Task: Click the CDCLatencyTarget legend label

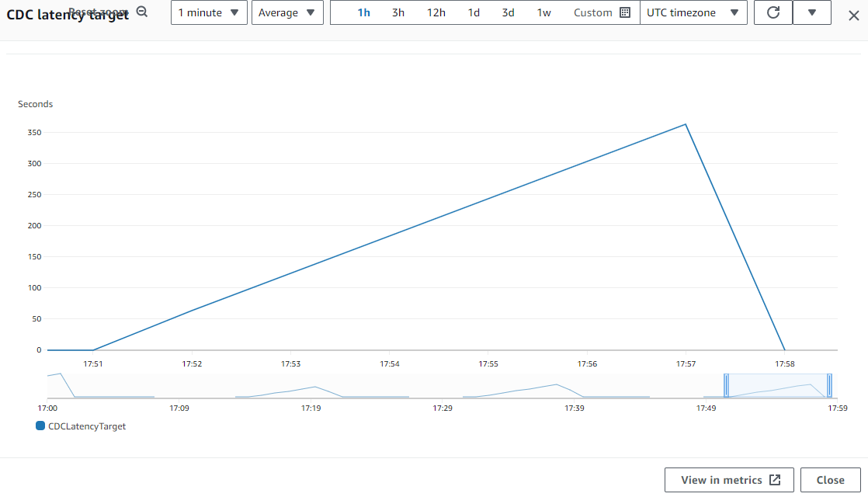Action: point(87,426)
